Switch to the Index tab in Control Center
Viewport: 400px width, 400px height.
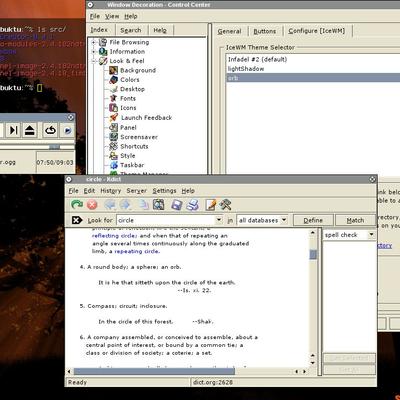(99, 30)
